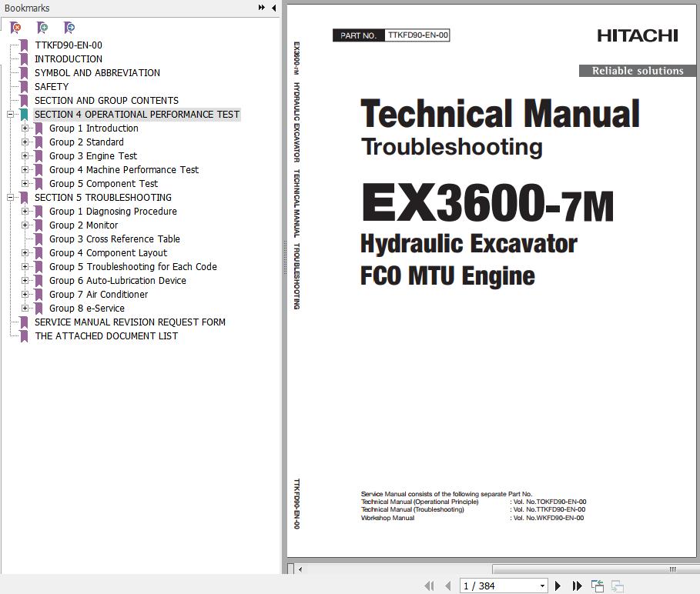Go to the first page

point(429,586)
